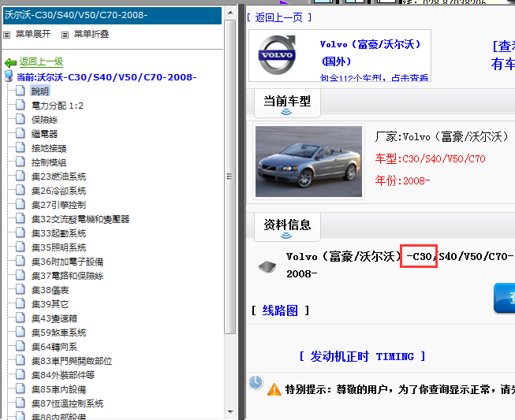Click the document icon beside 保險絲

point(21,119)
